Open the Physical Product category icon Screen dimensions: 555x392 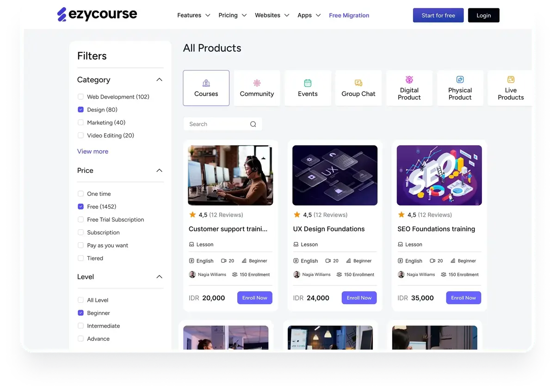pyautogui.click(x=460, y=80)
